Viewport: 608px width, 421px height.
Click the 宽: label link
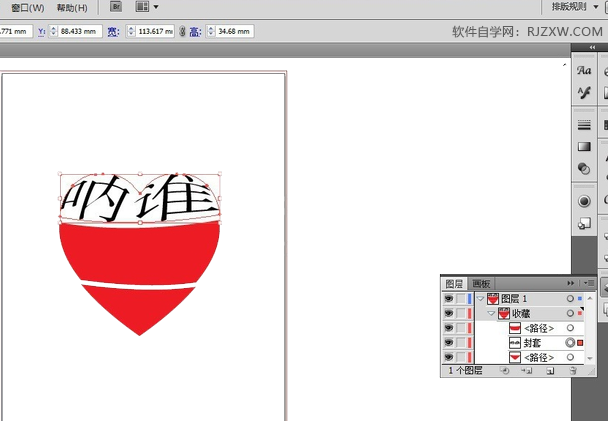tap(113, 32)
